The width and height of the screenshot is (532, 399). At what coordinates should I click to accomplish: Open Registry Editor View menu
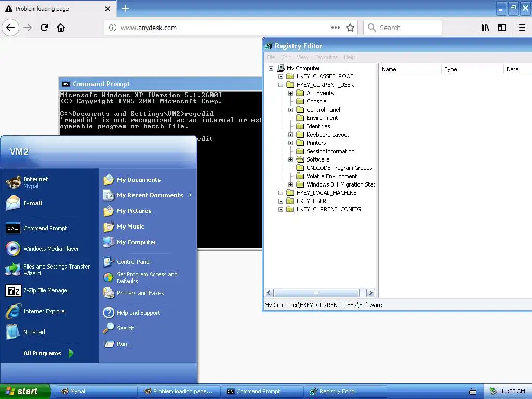302,57
